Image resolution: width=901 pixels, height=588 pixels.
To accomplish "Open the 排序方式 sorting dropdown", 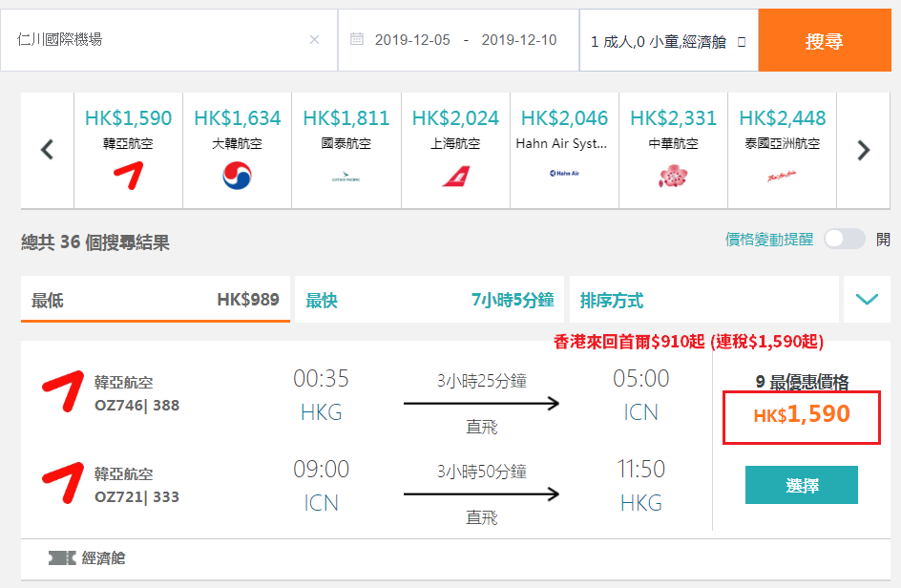I will coord(704,300).
